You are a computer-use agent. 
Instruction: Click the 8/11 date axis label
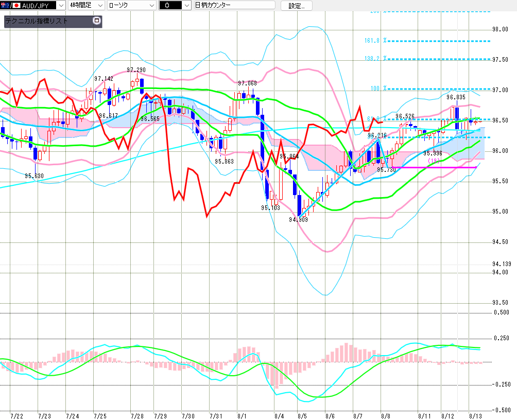tap(424, 416)
